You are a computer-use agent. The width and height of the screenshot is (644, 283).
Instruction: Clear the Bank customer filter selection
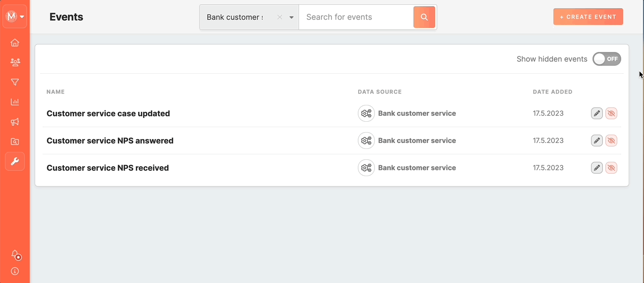pos(279,17)
